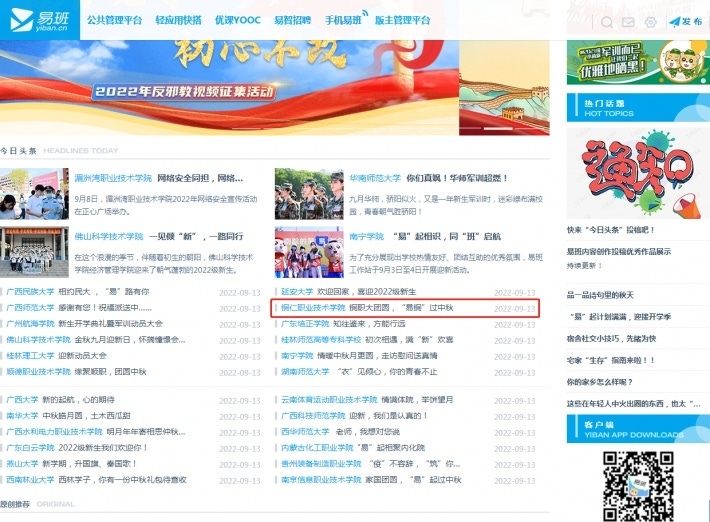The image size is (710, 522).
Task: Open article 金秋九月迎新日，怀揣憧憬会...
Action: 130,340
